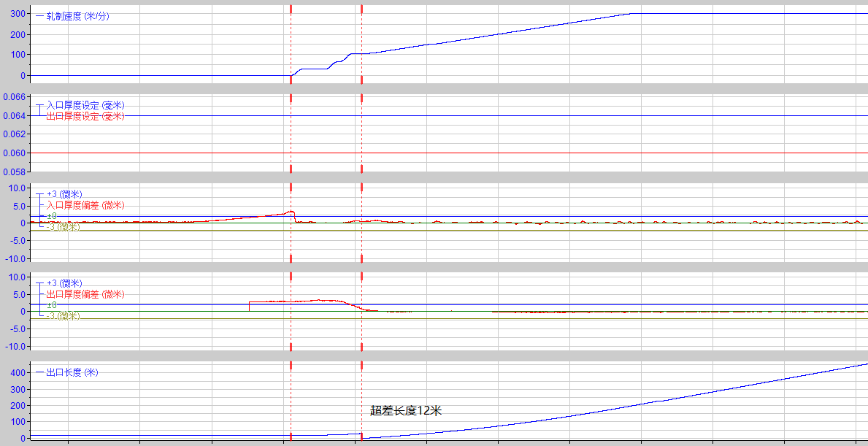868x446 pixels.
Task: Click -3 (微米) legend in 出口厚度偏差 chart
Action: (x=63, y=316)
